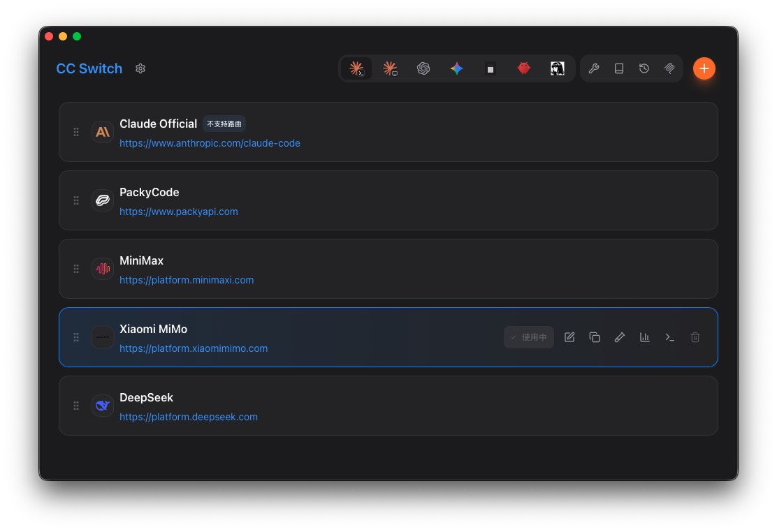
Task: Select the Gemini sparkle icon
Action: tap(457, 68)
